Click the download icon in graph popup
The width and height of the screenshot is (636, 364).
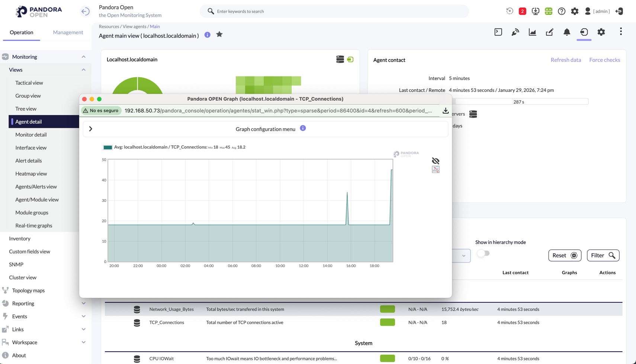coord(445,111)
